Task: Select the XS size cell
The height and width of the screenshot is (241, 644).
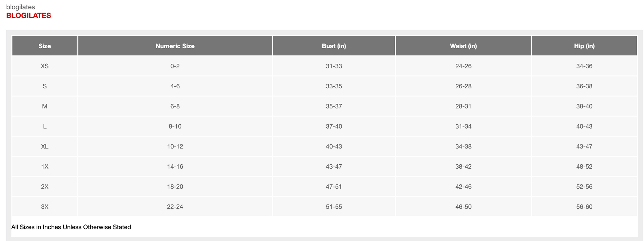Action: tap(45, 66)
